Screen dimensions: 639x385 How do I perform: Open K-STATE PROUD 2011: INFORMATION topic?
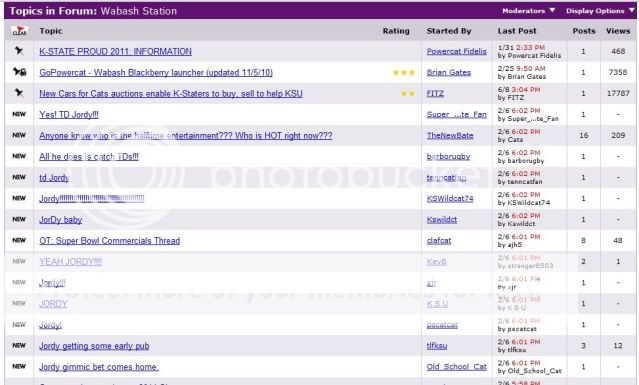[x=115, y=51]
